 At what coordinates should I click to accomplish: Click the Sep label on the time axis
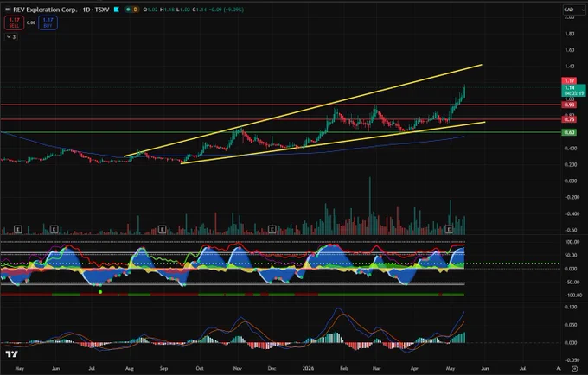[164, 368]
